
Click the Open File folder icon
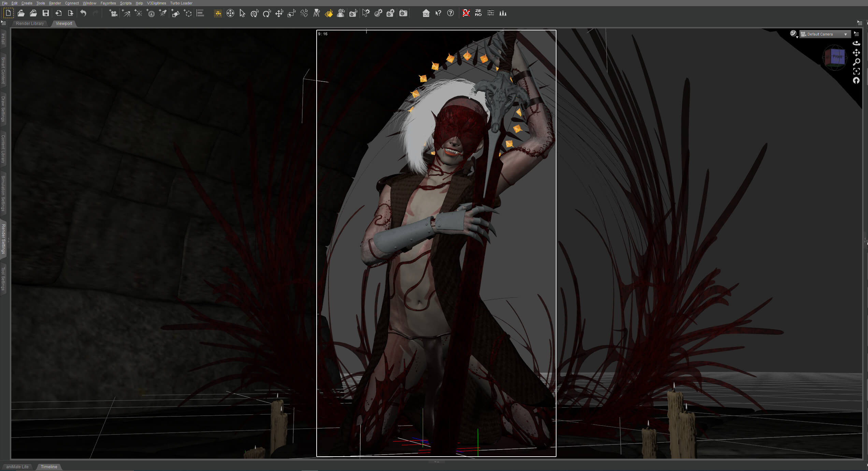(21, 13)
